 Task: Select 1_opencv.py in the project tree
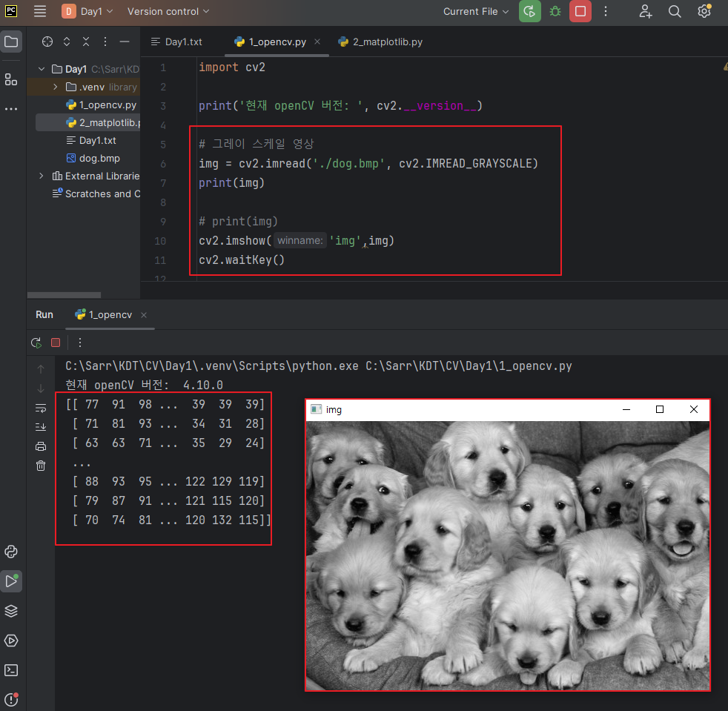[x=102, y=105]
